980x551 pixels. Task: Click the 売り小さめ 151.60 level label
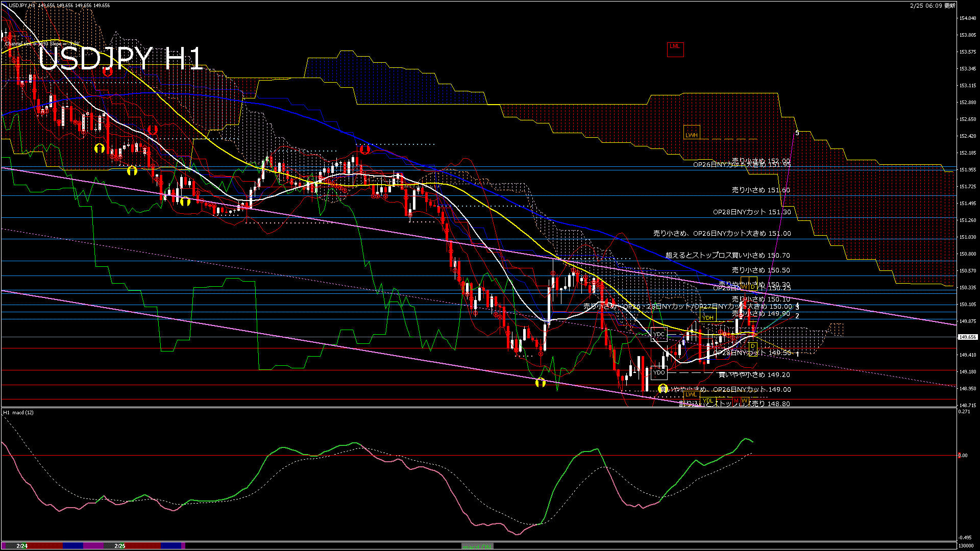pos(761,190)
